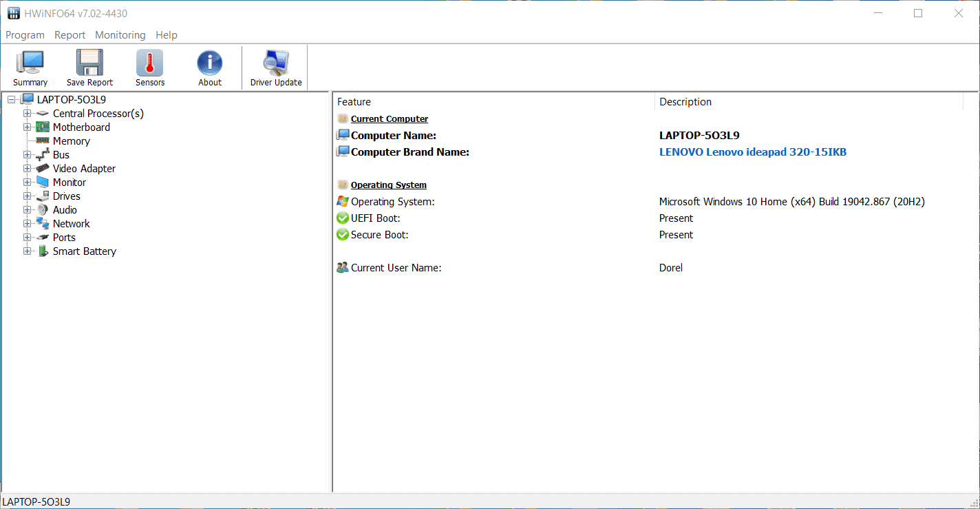
Task: Click the Windows flag icon beside Operating System
Action: [x=343, y=202]
